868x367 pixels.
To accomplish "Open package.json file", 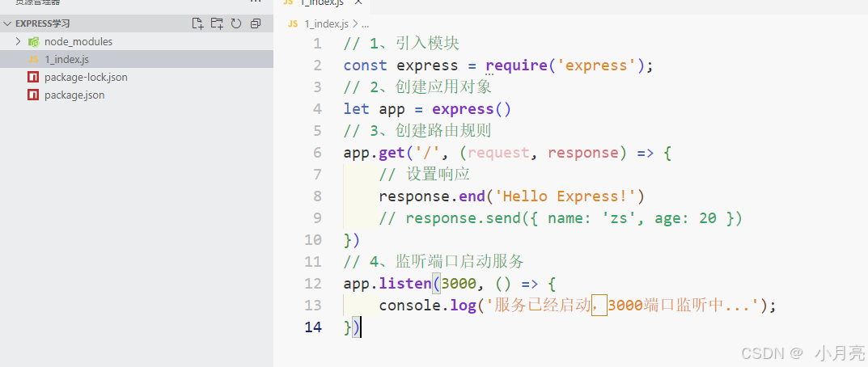I will (x=74, y=95).
